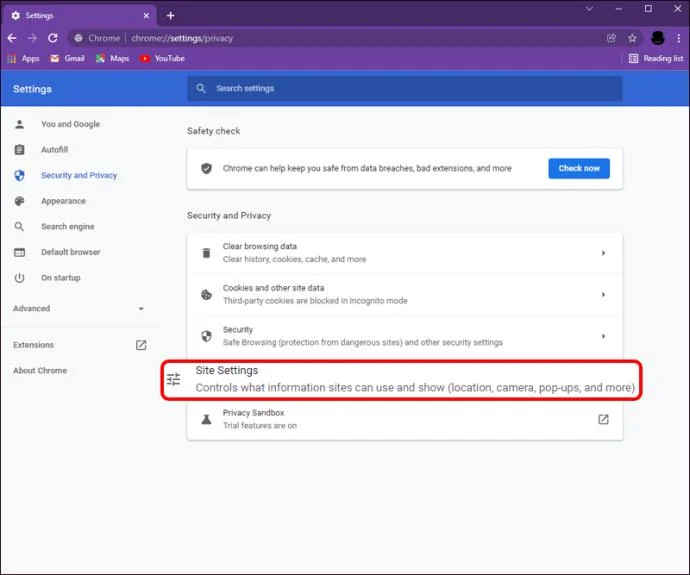Reload the settings page
Screen dimensions: 690x575
53,38
